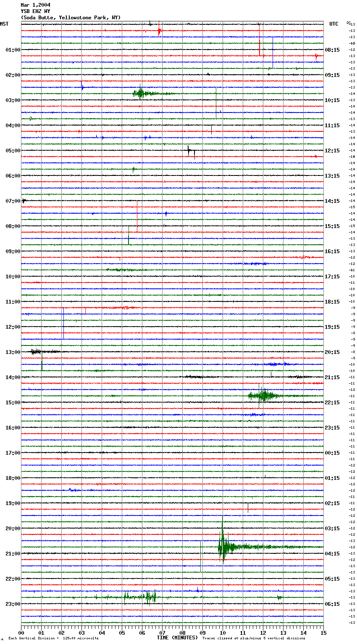357x644 pixels.
Task: Pick the '15:00' MST row label
Action: coord(13,403)
